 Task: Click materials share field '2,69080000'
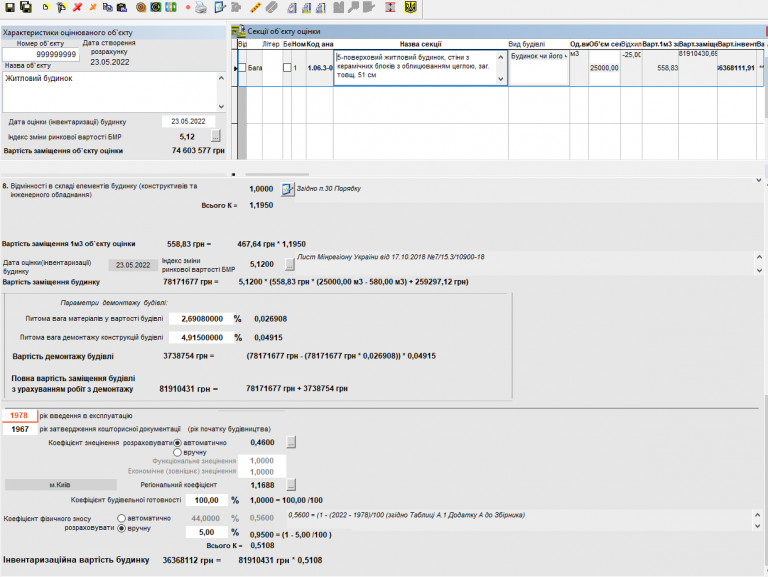click(x=200, y=319)
